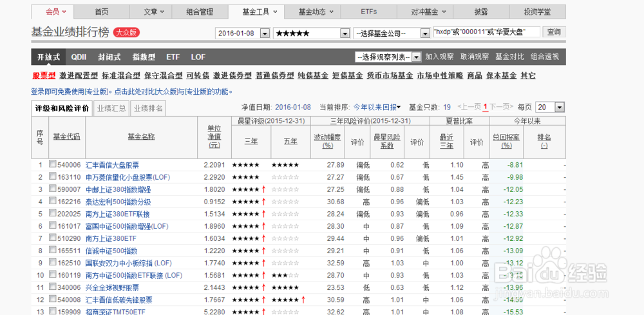This screenshot has width=644, height=315.
Task: Go to the 首页 nav item
Action: 101,12
